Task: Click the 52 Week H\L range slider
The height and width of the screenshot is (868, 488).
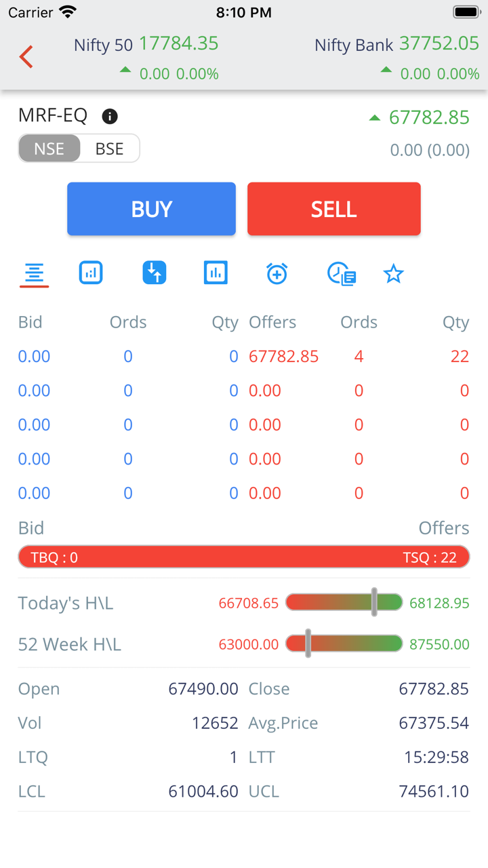Action: click(x=344, y=644)
